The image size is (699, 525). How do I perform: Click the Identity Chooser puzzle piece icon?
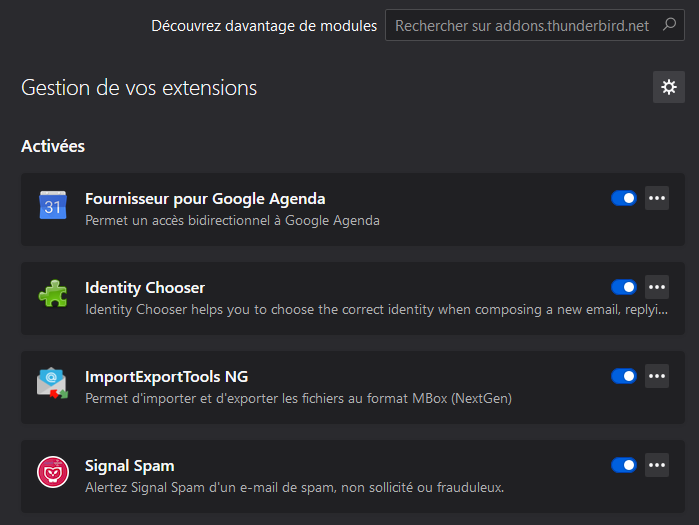(52, 294)
